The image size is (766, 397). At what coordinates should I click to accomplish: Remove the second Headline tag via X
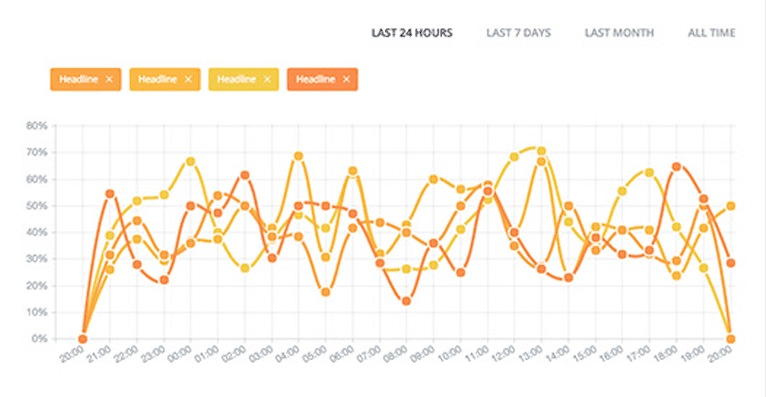pos(188,80)
